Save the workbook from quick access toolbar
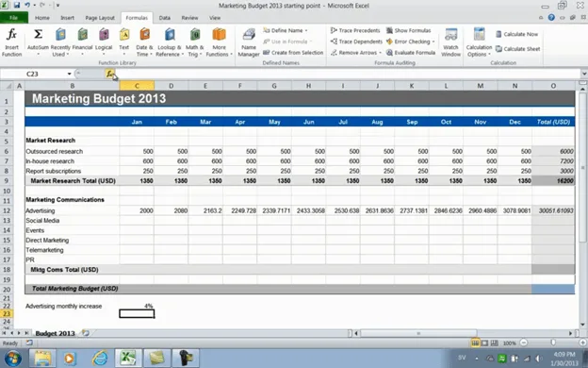588x368 pixels. point(17,6)
